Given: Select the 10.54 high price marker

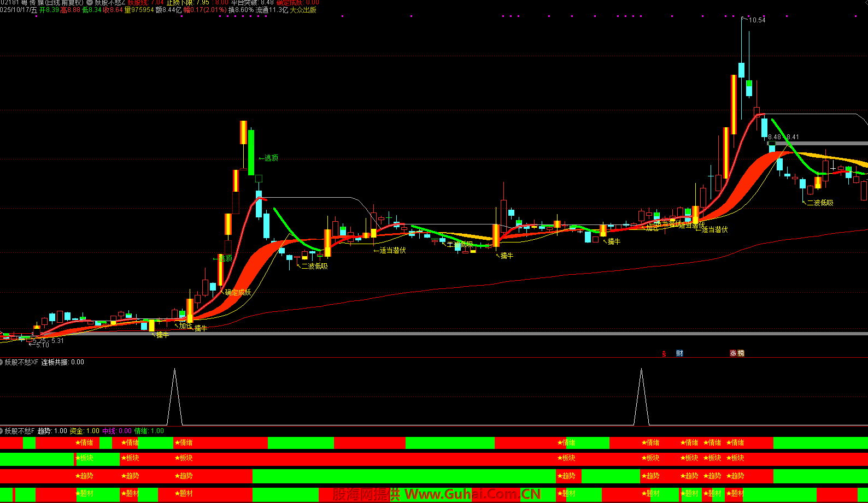Looking at the screenshot, I should coord(756,20).
